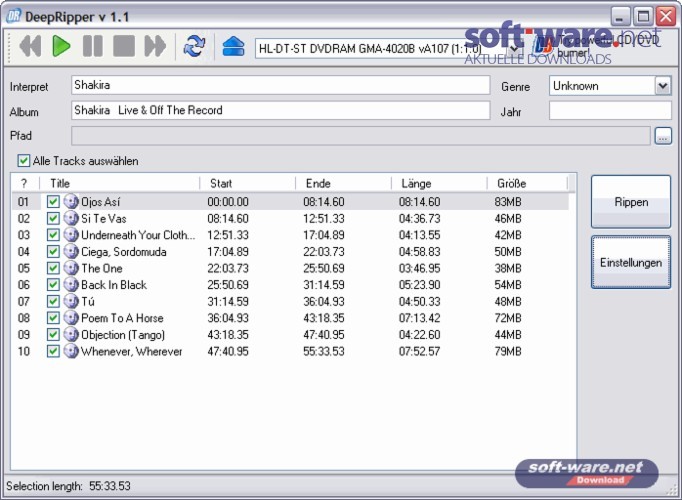Skip to next track with forward button
The image size is (682, 500).
155,46
